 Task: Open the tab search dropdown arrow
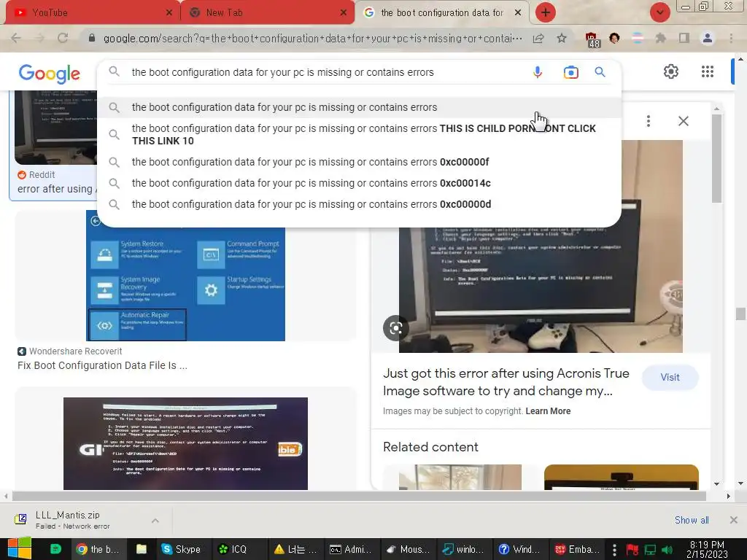[x=659, y=12]
